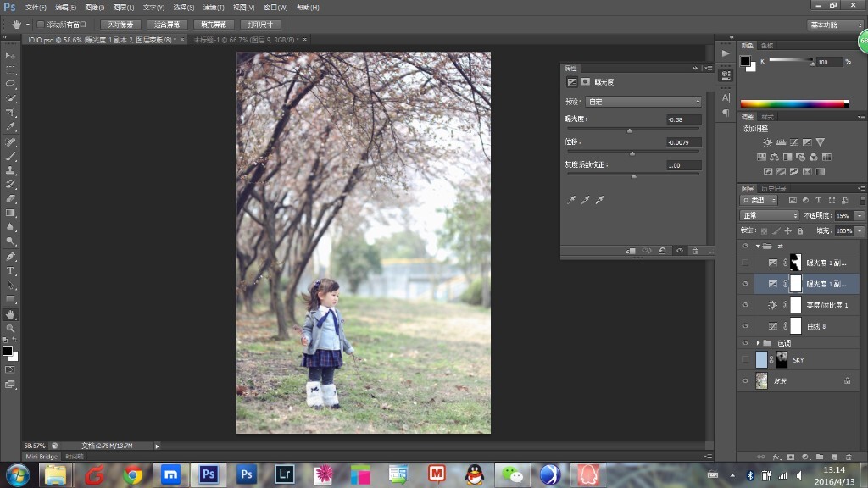Hide the Curves 8 layer
The image size is (868, 488).
(x=745, y=326)
